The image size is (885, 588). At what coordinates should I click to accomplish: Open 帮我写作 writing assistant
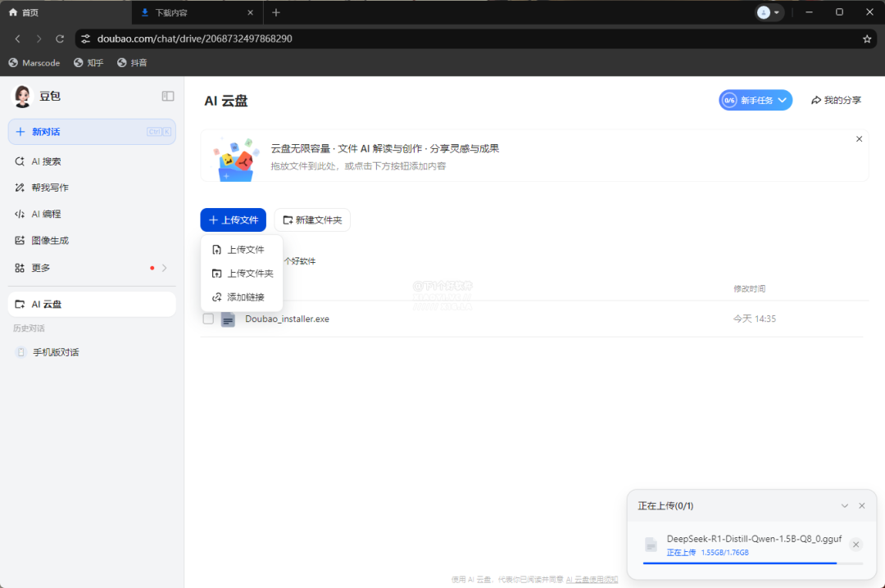pos(49,188)
